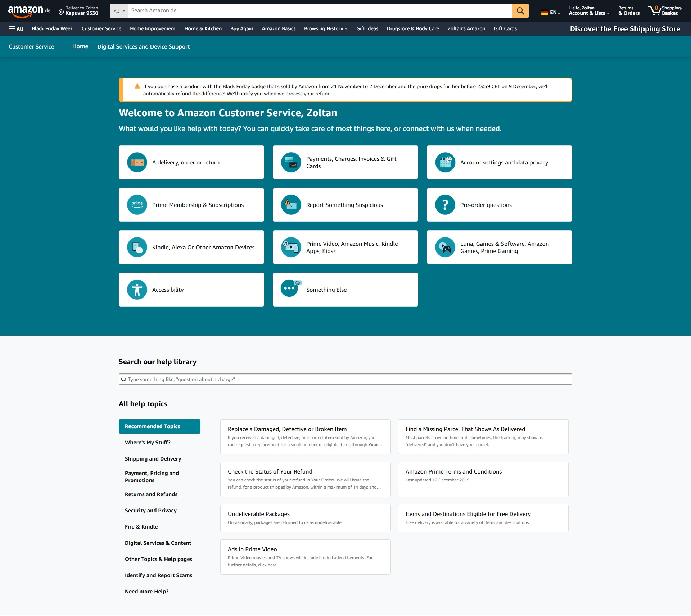Image resolution: width=691 pixels, height=616 pixels.
Task: Open the shopping basket cart icon
Action: [x=655, y=11]
